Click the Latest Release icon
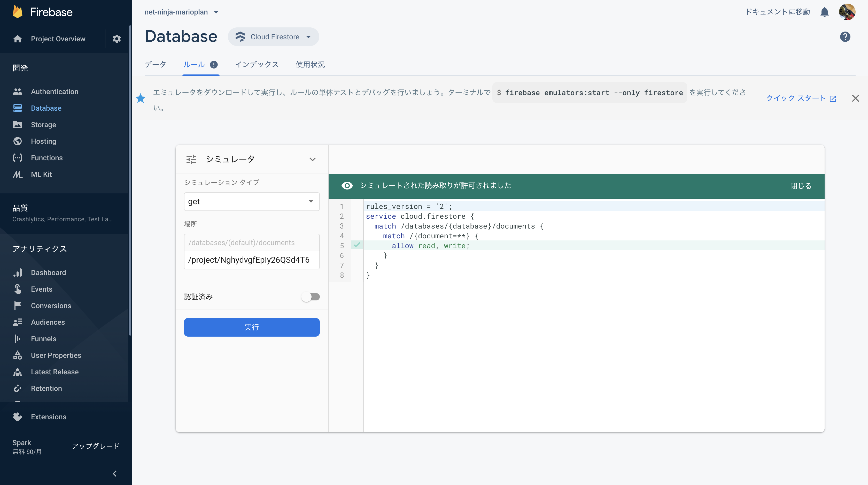Image resolution: width=868 pixels, height=485 pixels. point(18,372)
